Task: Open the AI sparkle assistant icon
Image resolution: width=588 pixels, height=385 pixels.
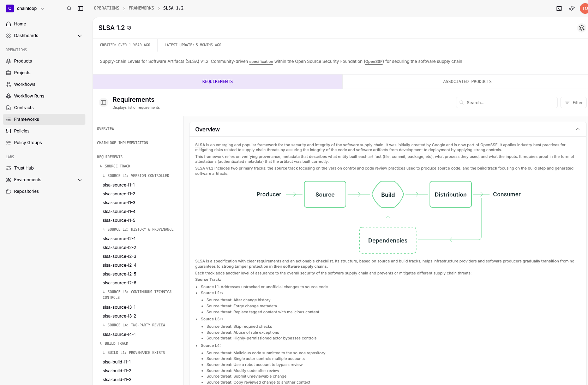Action: tap(572, 8)
